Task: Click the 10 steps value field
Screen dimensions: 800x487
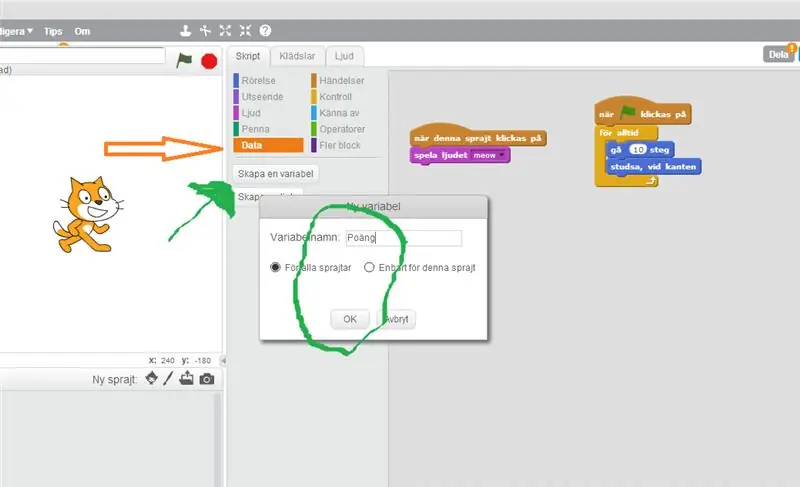Action: click(638, 149)
